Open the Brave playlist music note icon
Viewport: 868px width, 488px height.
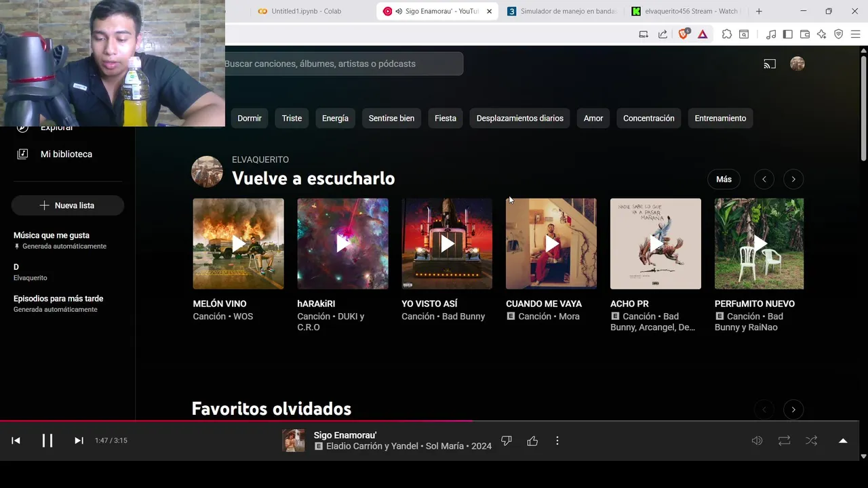(x=771, y=34)
